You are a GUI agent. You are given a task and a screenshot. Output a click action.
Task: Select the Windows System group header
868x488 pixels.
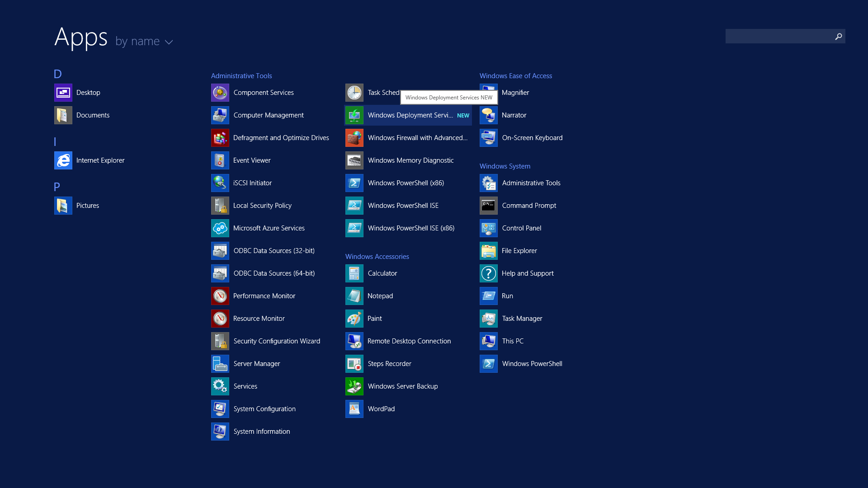[505, 166]
